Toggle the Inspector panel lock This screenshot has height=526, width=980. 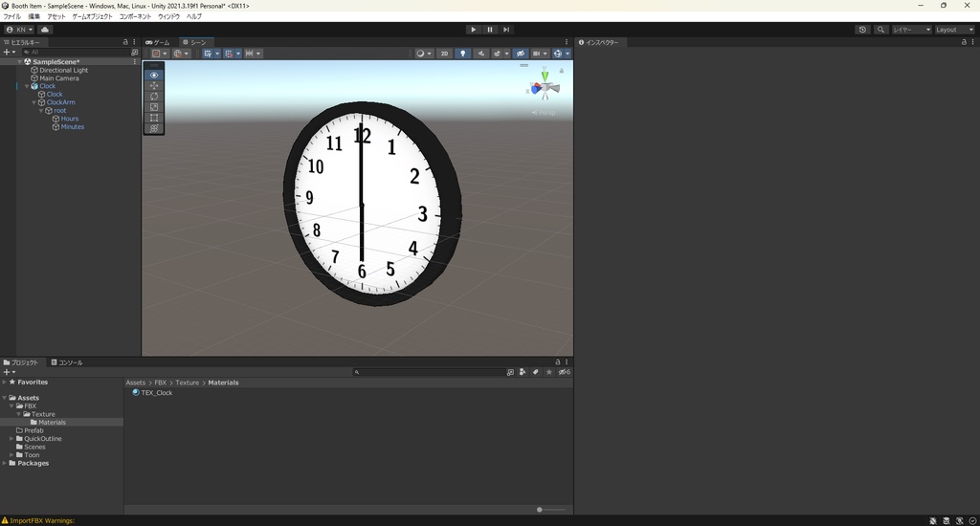(x=964, y=42)
